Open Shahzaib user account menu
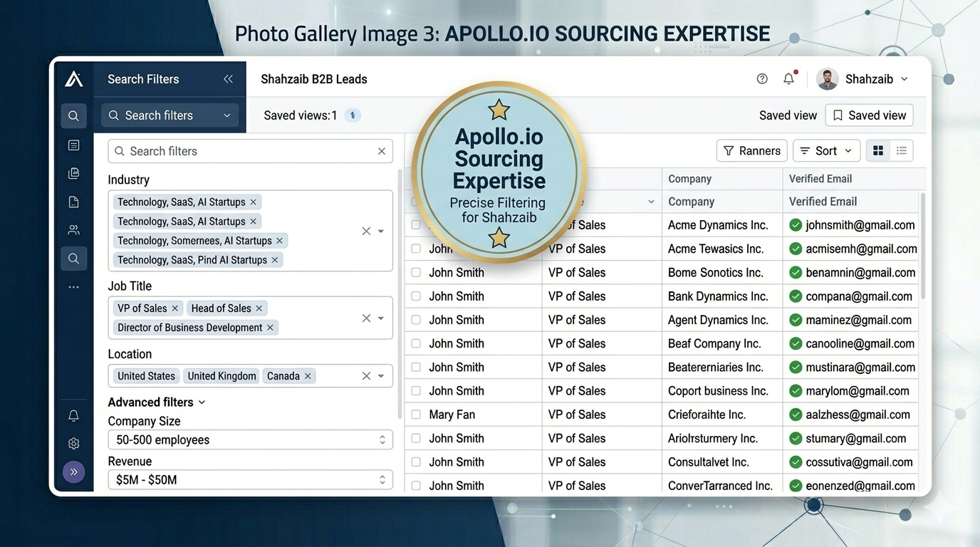 (863, 79)
